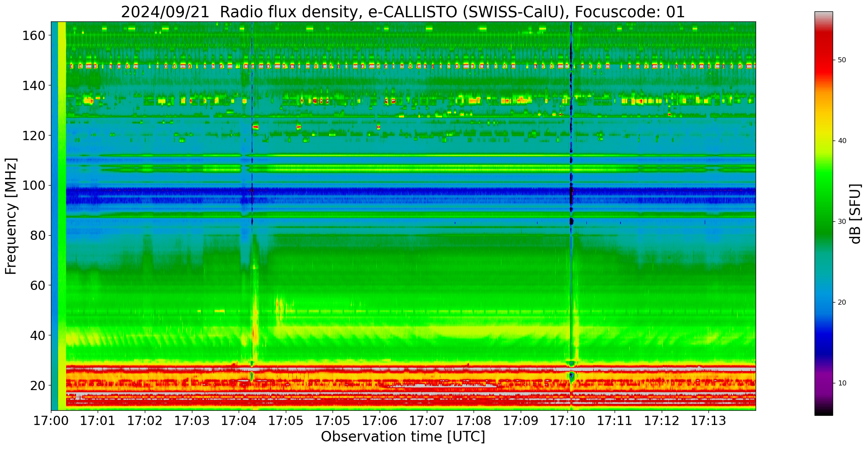This screenshot has width=868, height=449.
Task: Click the 17:11 time tick label
Action: tap(615, 420)
